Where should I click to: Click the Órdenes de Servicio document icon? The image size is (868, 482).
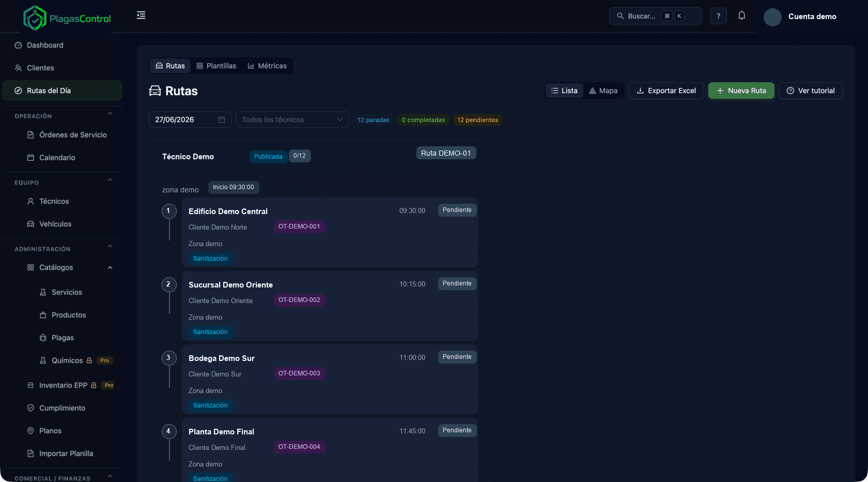pos(30,135)
